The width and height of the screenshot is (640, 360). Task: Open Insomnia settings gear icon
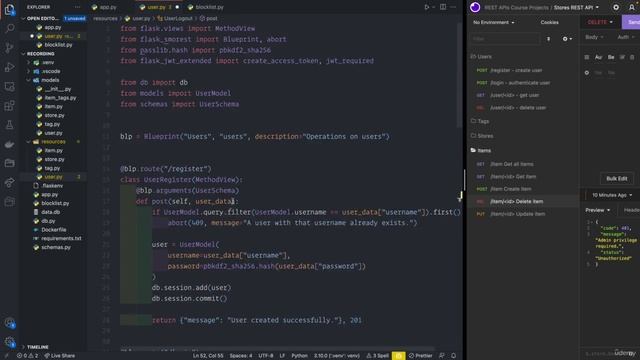point(616,7)
